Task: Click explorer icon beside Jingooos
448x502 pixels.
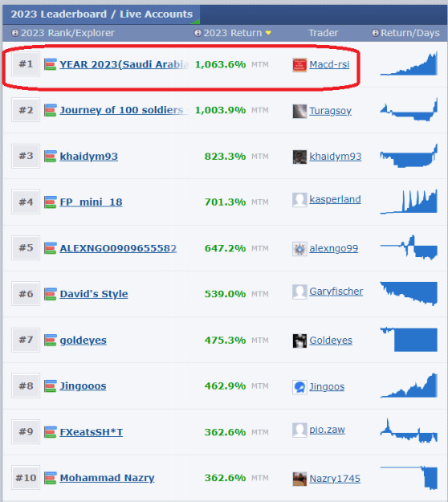Action: (x=51, y=386)
